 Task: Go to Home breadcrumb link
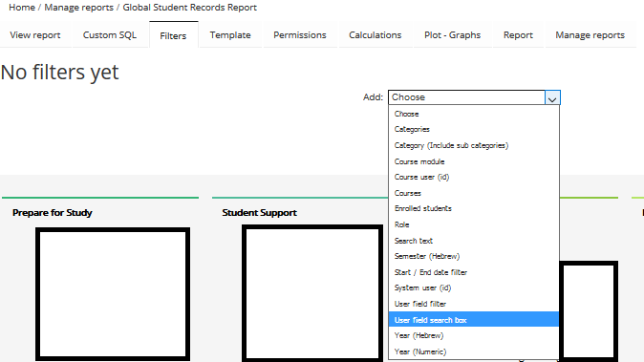click(22, 8)
